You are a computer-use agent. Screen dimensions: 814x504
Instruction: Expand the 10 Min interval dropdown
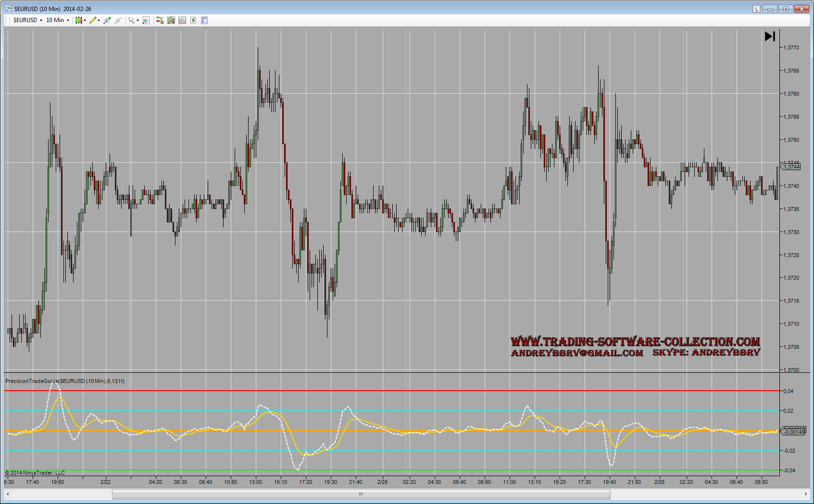click(x=58, y=20)
